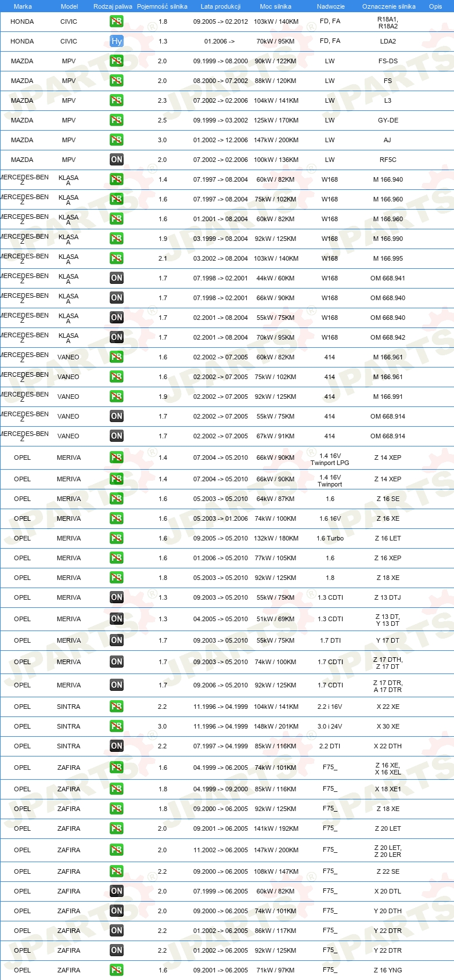Select the Opis column header

pos(435,6)
